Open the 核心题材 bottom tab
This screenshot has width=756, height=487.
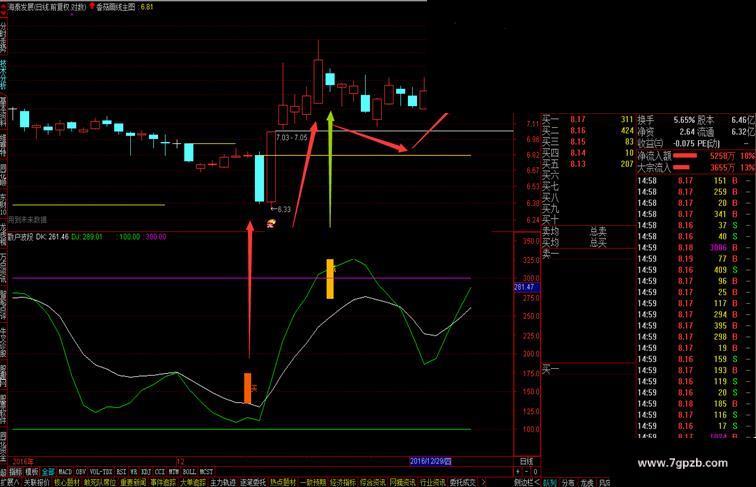pyautogui.click(x=67, y=482)
